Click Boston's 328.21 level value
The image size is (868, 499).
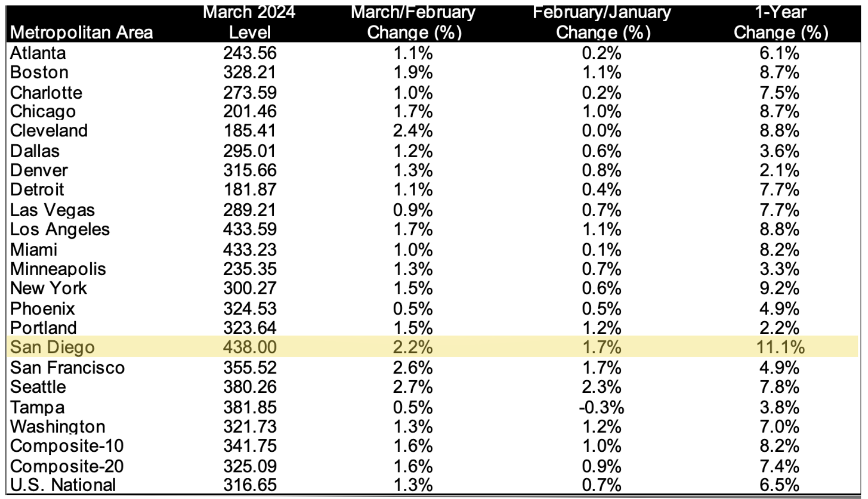pyautogui.click(x=249, y=72)
